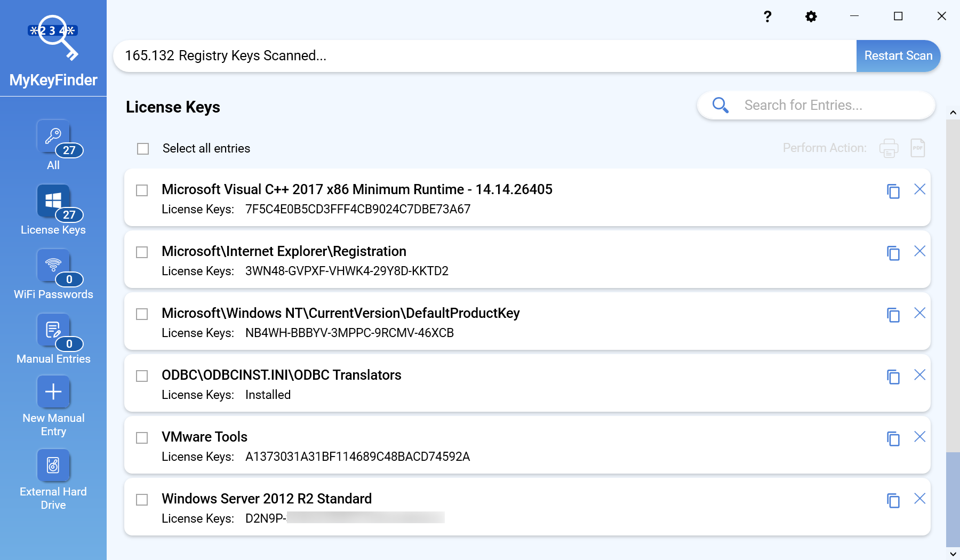Delete the VMware Tools entry
Image resolution: width=960 pixels, height=560 pixels.
[x=919, y=437]
